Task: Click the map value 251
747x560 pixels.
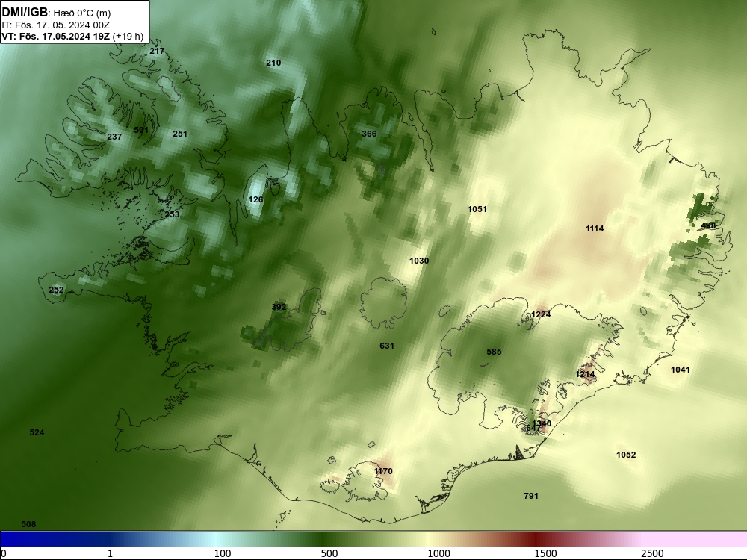Action: tap(180, 134)
